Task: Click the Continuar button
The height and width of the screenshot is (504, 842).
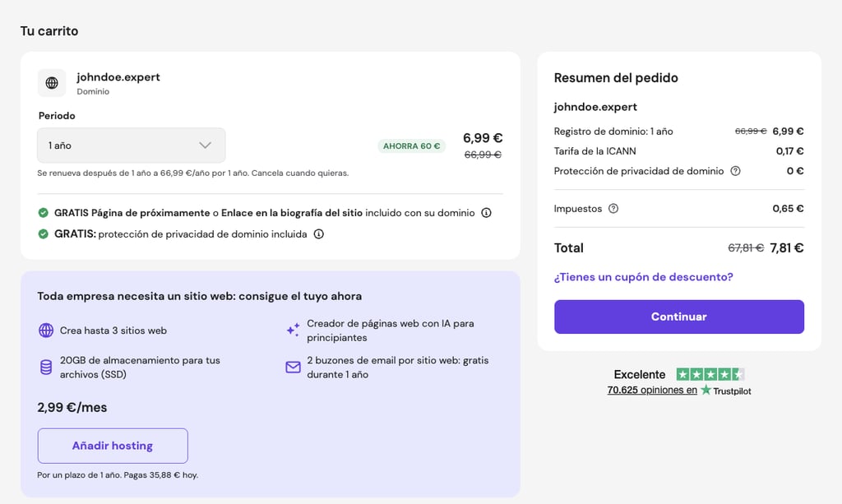Action: click(678, 317)
